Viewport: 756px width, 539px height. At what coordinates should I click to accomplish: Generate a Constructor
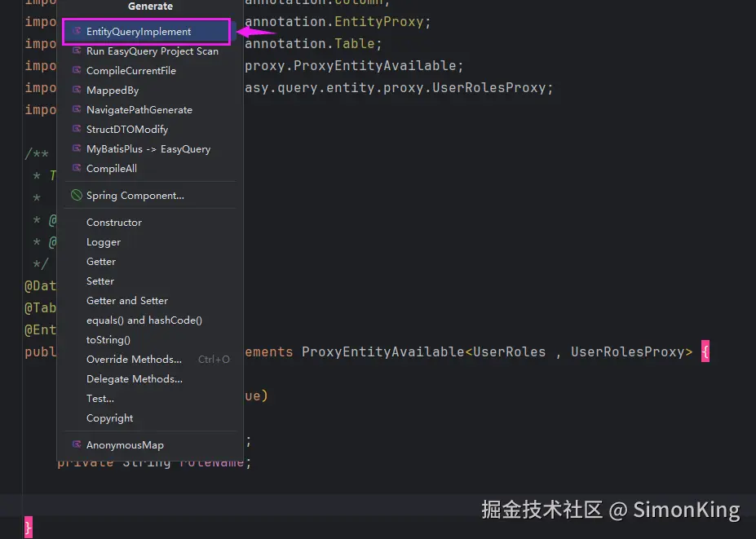tap(150, 223)
